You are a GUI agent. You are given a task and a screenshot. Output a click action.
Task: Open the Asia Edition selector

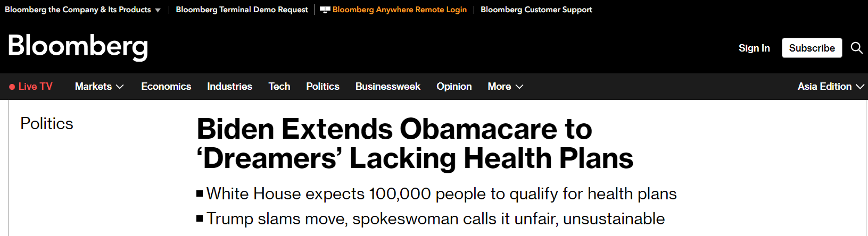tap(830, 86)
